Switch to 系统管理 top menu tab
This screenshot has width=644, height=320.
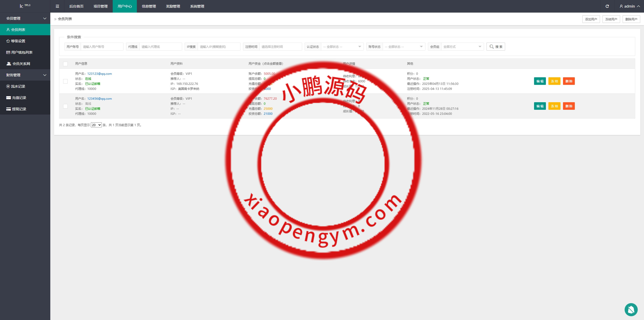point(197,6)
